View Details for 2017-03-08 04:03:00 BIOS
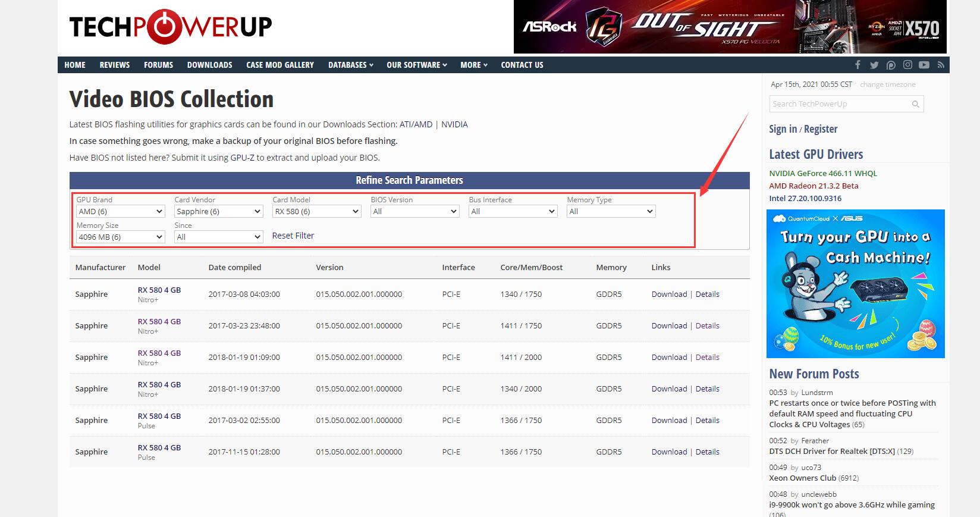The height and width of the screenshot is (517, 980). (x=708, y=294)
